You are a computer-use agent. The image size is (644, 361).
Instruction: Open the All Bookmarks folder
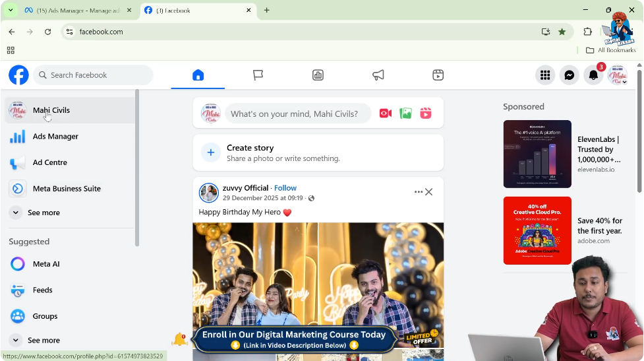[x=611, y=50]
